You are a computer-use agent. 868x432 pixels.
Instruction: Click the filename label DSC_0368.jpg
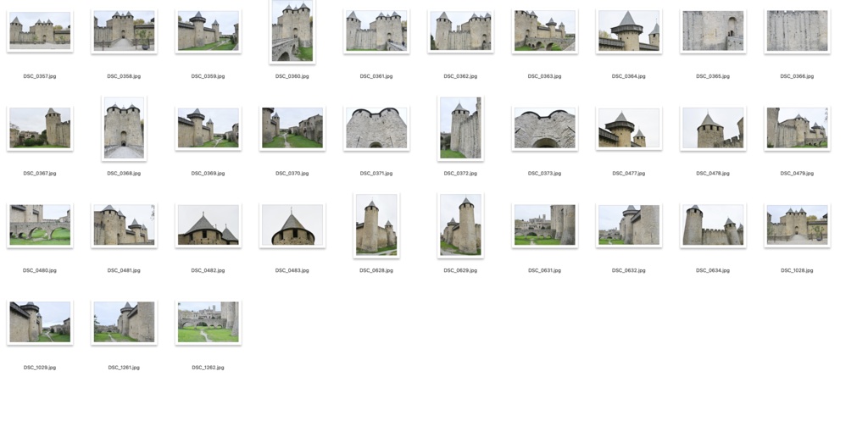coord(124,173)
